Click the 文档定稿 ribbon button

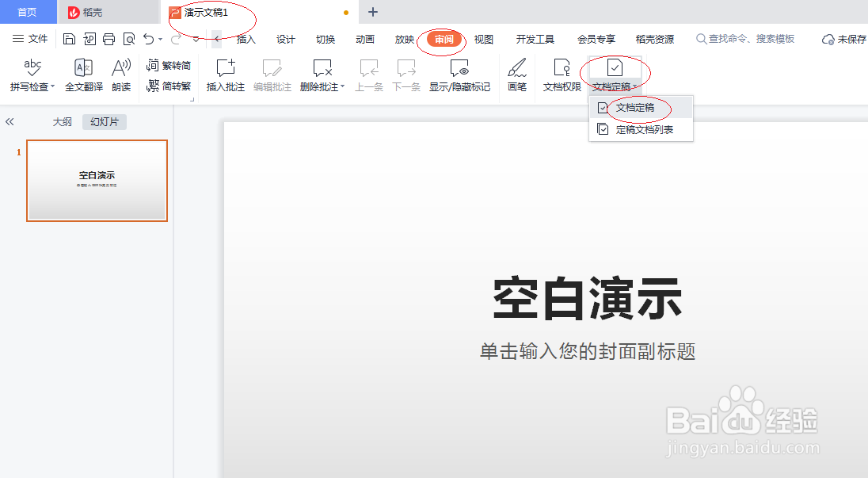coord(615,75)
